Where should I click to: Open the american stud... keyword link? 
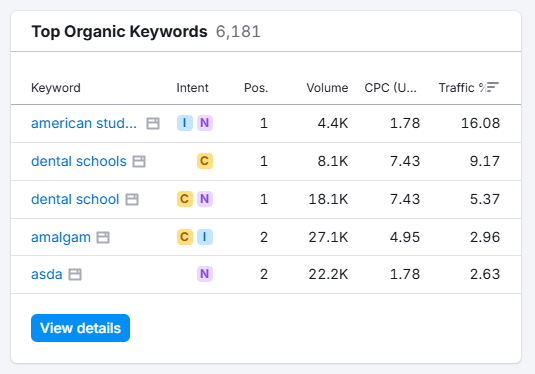click(x=84, y=123)
